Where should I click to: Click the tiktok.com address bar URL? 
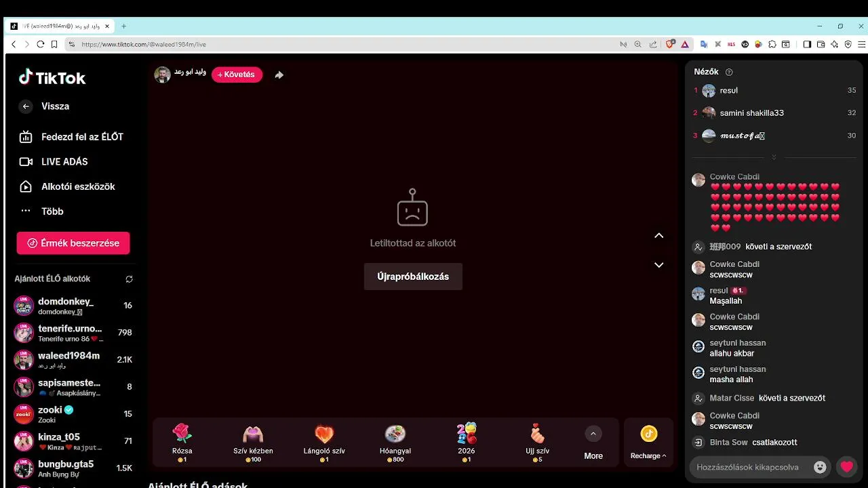[144, 44]
